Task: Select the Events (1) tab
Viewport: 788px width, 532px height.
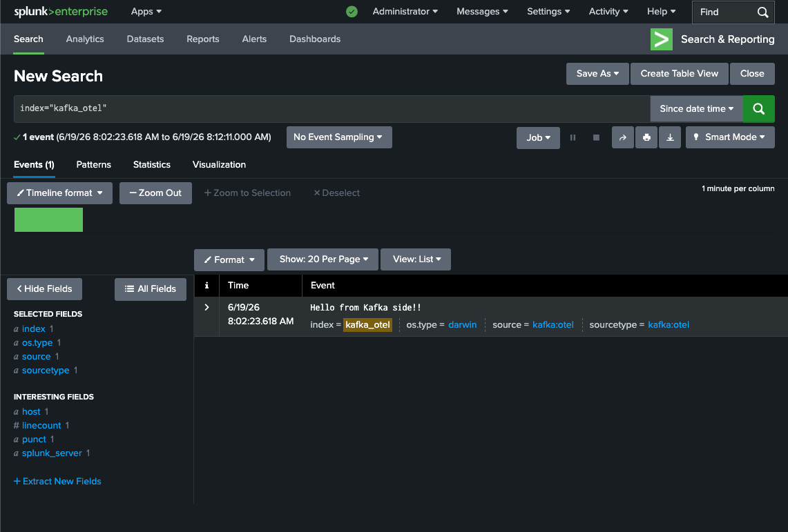Action: coord(34,165)
